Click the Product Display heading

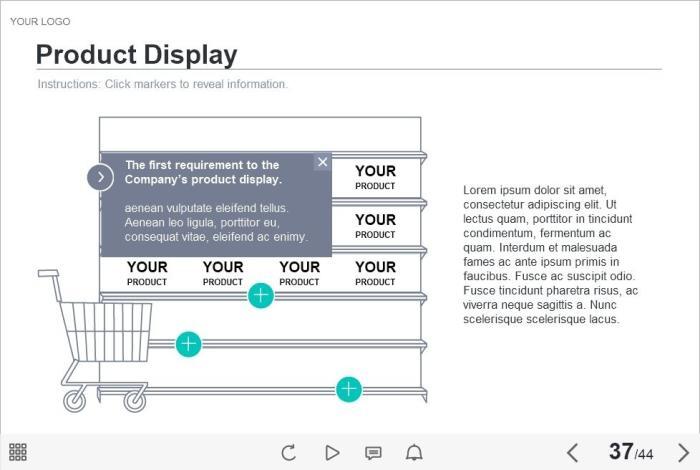pos(137,54)
